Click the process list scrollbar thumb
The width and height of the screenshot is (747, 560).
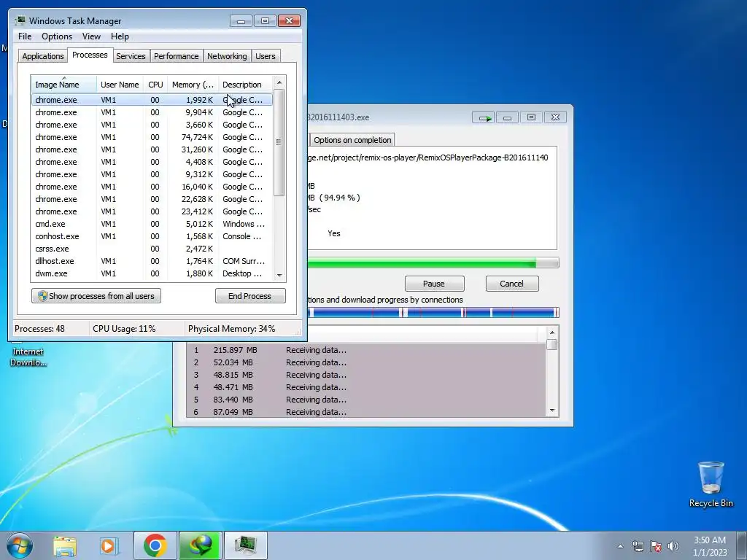point(279,142)
